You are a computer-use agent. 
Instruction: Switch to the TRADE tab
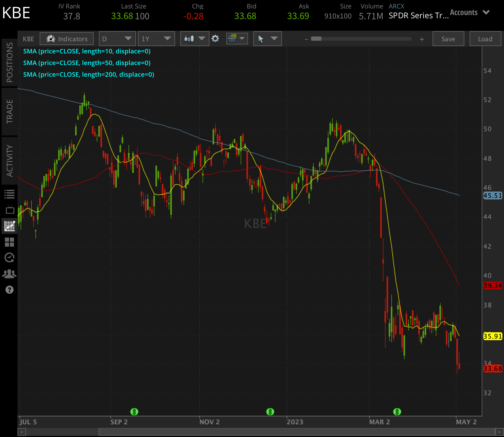tap(10, 111)
